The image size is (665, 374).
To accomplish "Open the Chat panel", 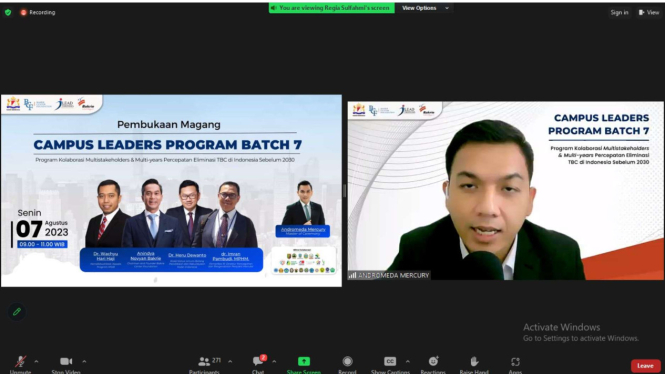I will point(258,364).
